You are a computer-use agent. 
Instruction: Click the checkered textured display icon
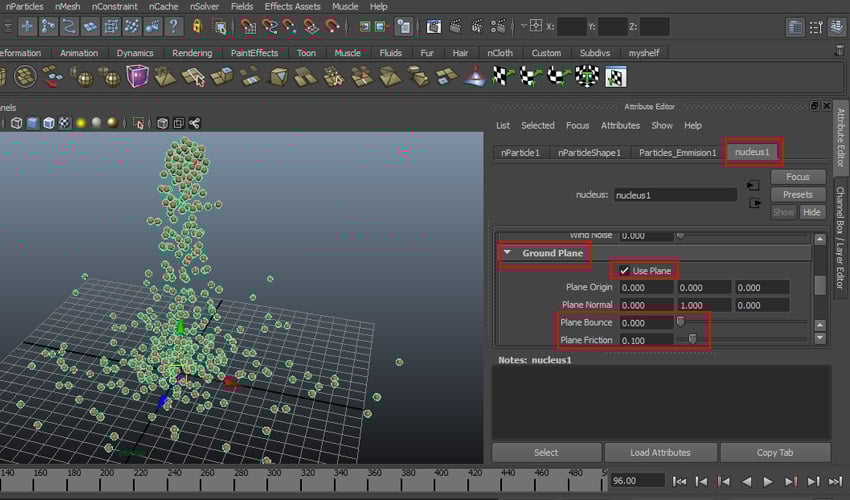(x=65, y=123)
